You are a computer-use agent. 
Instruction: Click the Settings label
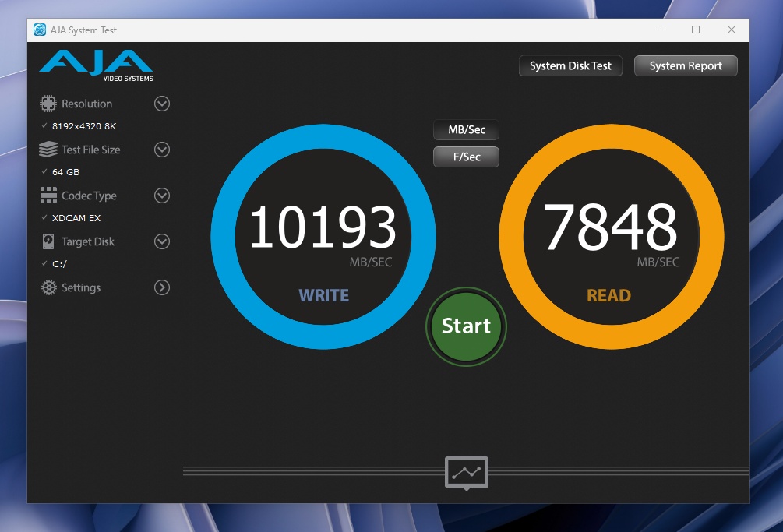click(x=81, y=287)
